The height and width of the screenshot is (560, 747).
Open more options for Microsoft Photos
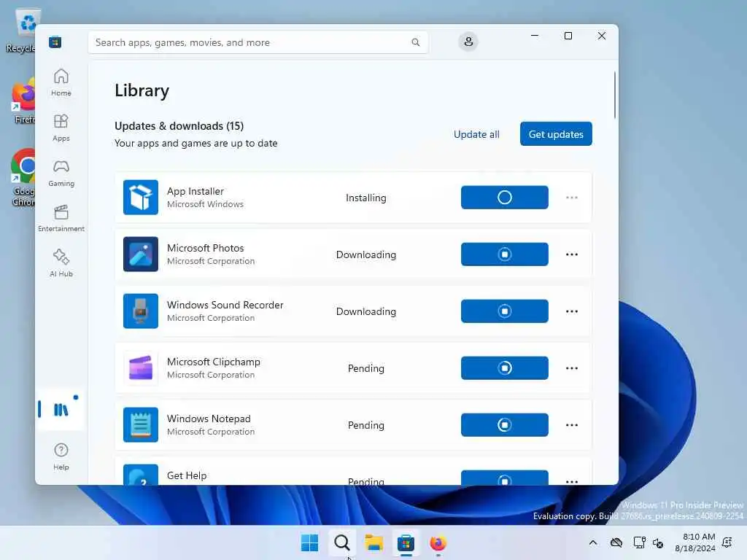572,254
